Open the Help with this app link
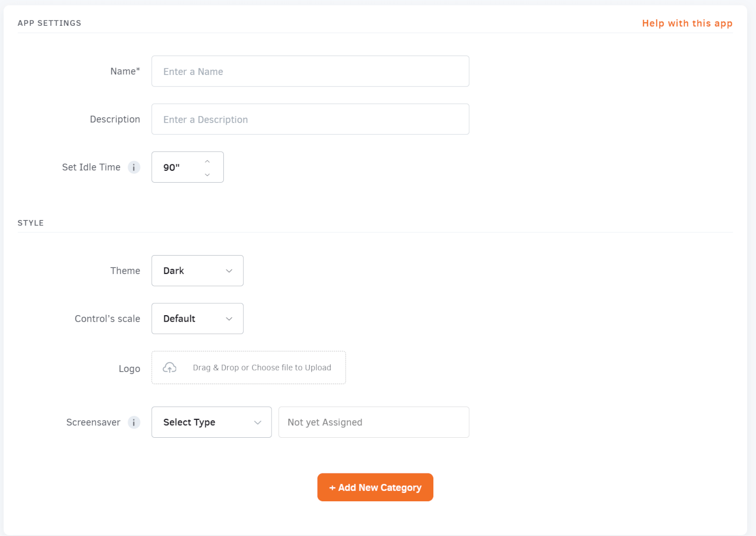 [687, 23]
